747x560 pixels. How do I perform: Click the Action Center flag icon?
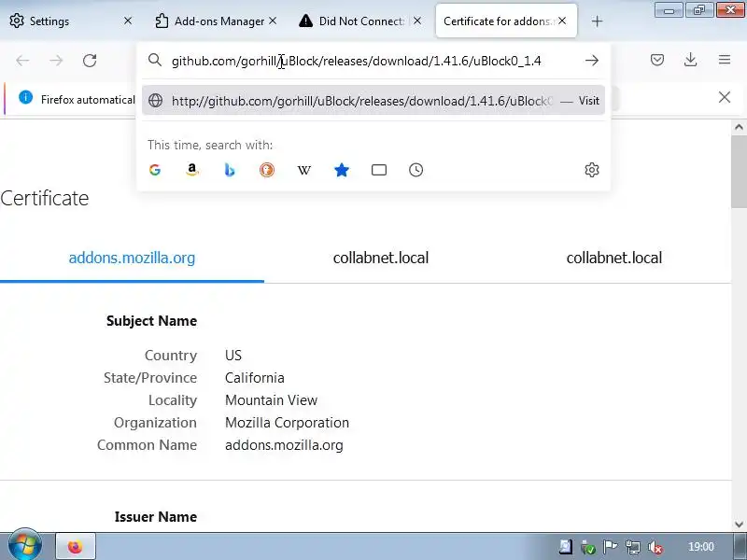(611, 547)
